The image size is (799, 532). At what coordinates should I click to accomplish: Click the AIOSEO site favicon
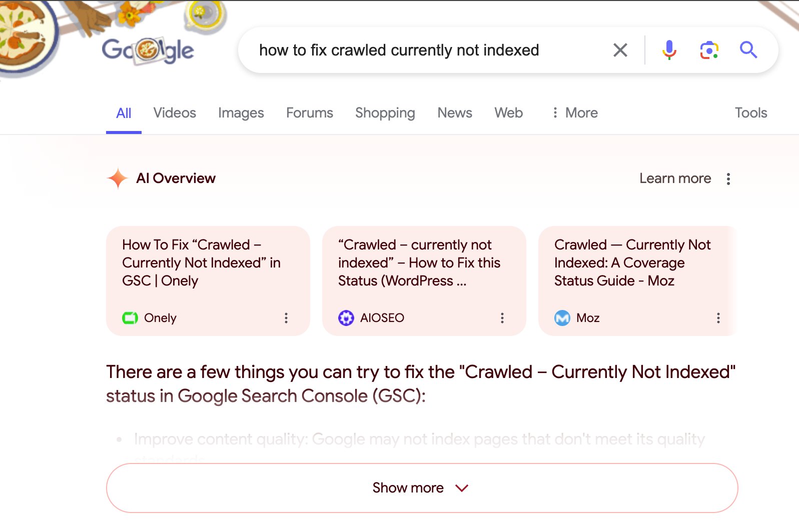(x=345, y=317)
